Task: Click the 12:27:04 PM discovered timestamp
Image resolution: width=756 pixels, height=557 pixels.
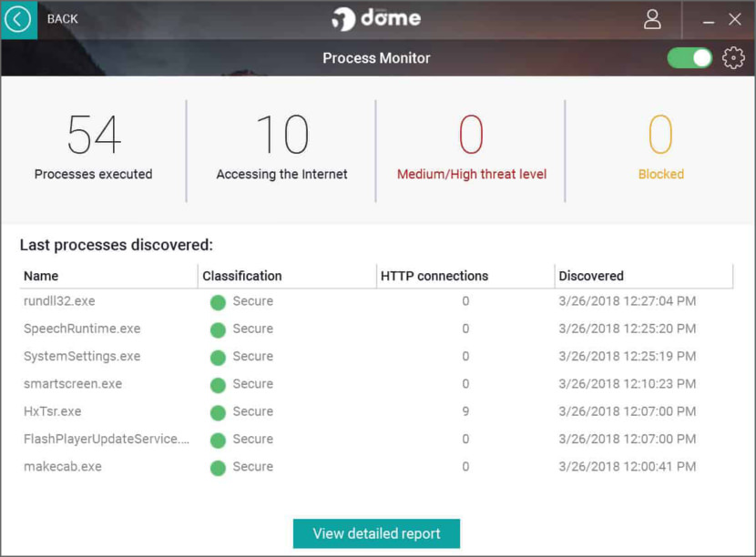Action: coord(628,301)
